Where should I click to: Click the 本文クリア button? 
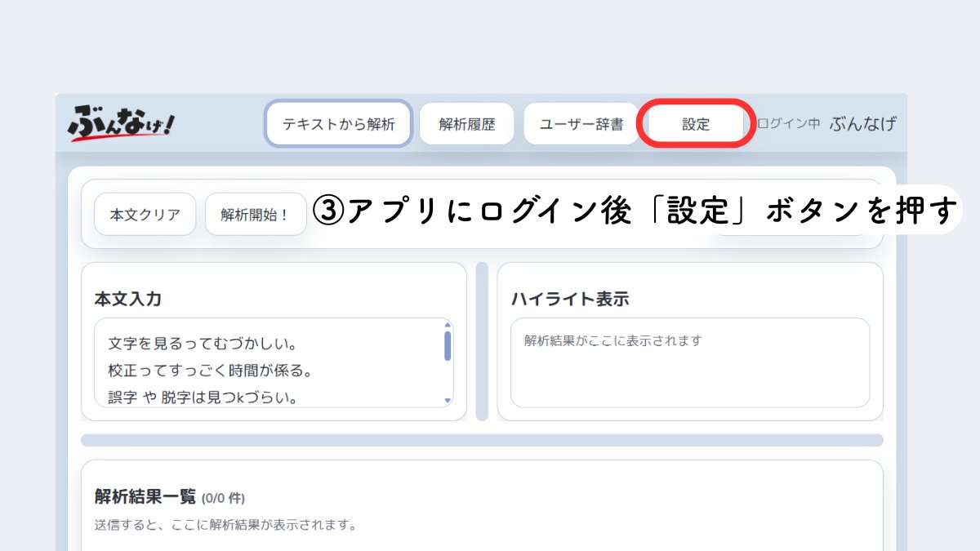coord(145,216)
